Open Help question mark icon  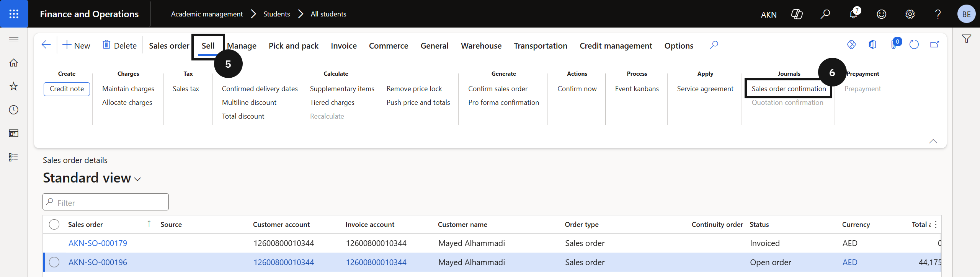(938, 14)
